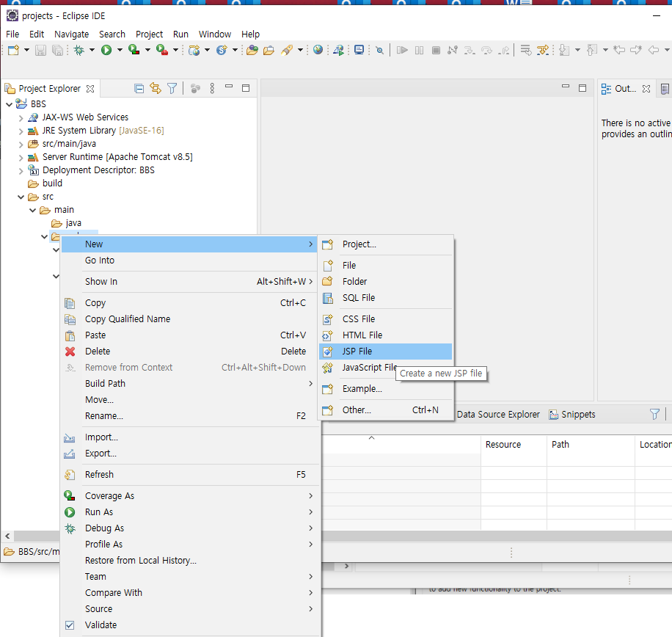
Task: Open the View Menu three-dots icon
Action: pyautogui.click(x=212, y=88)
